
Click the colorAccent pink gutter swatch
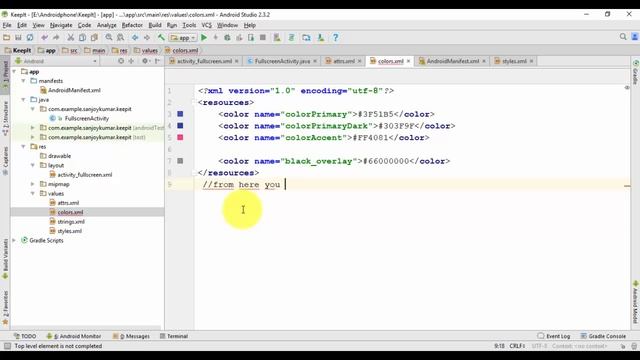(180, 138)
